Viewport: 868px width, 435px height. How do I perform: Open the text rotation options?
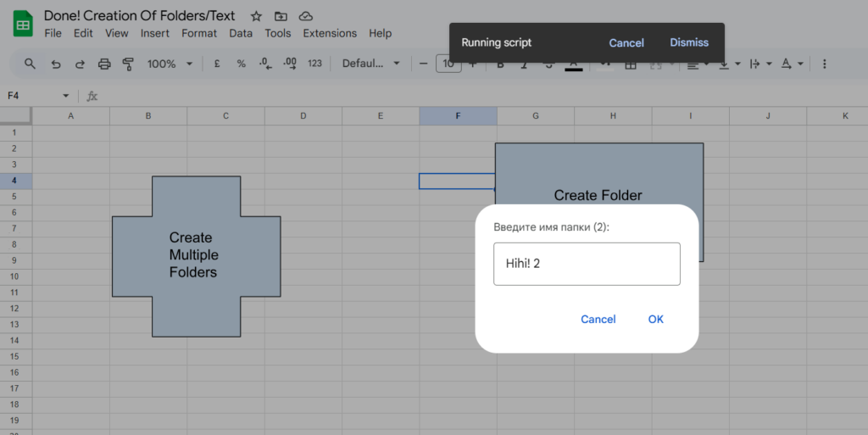(792, 64)
